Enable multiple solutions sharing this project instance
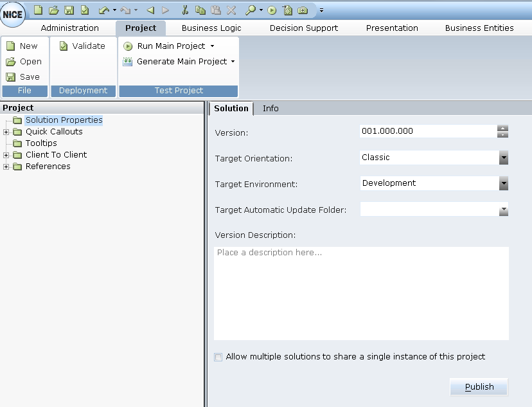The height and width of the screenshot is (407, 532). pyautogui.click(x=218, y=357)
